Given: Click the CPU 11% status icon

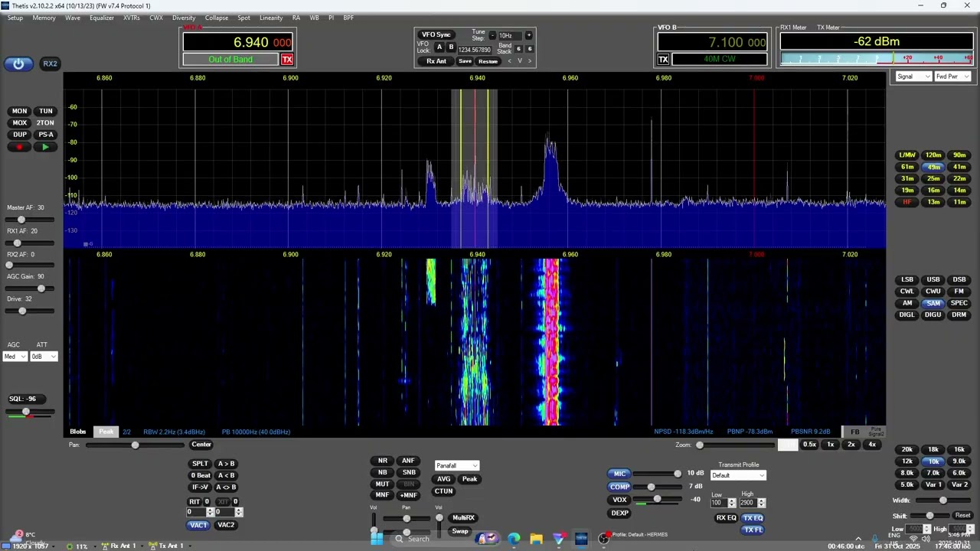Looking at the screenshot, I should [70, 546].
